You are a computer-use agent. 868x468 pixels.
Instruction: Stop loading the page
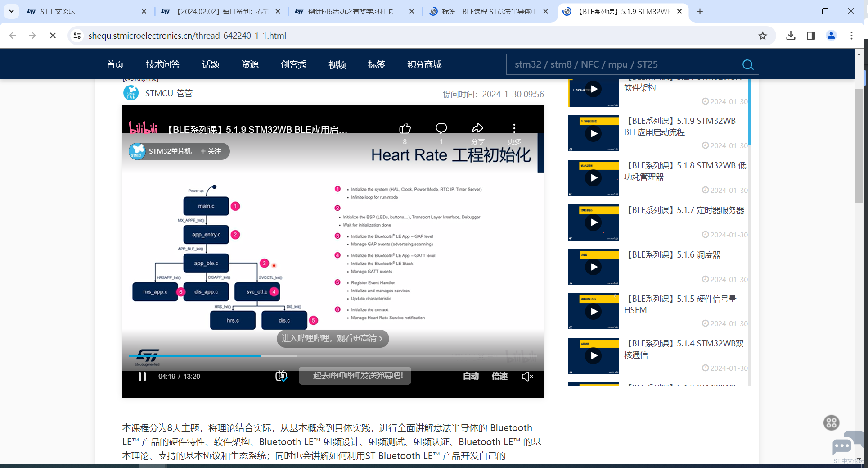(53, 36)
